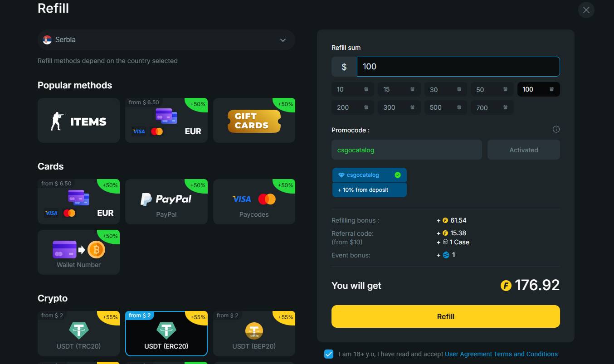The width and height of the screenshot is (614, 364).
Task: Select Wallet Number payment option
Action: pos(78,252)
